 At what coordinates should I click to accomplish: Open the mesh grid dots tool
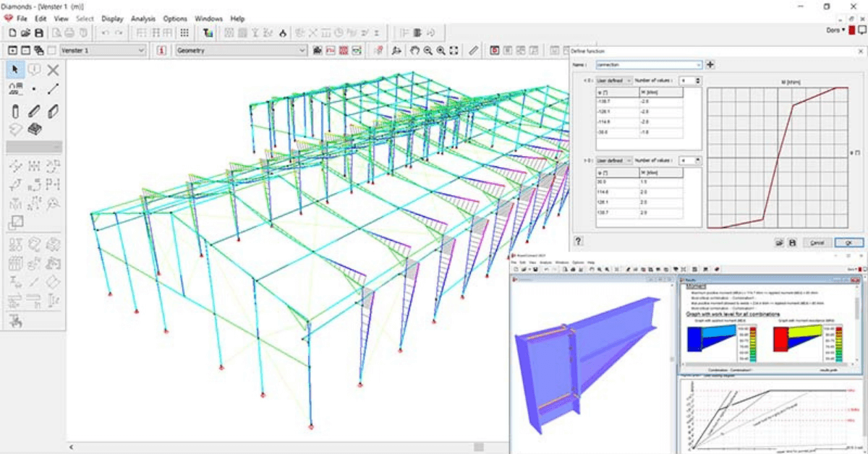(x=184, y=33)
